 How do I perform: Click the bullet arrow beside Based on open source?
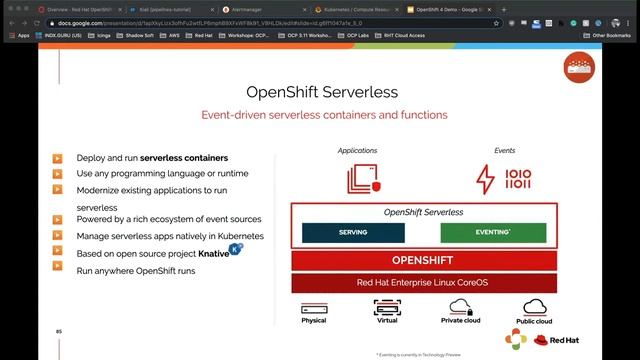pos(58,250)
